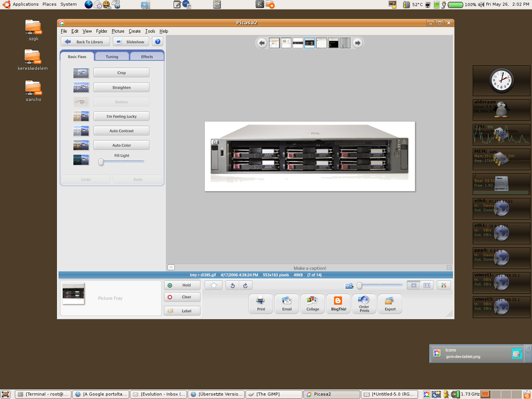Switch to the Tuning tab
This screenshot has width=532, height=399.
click(112, 57)
